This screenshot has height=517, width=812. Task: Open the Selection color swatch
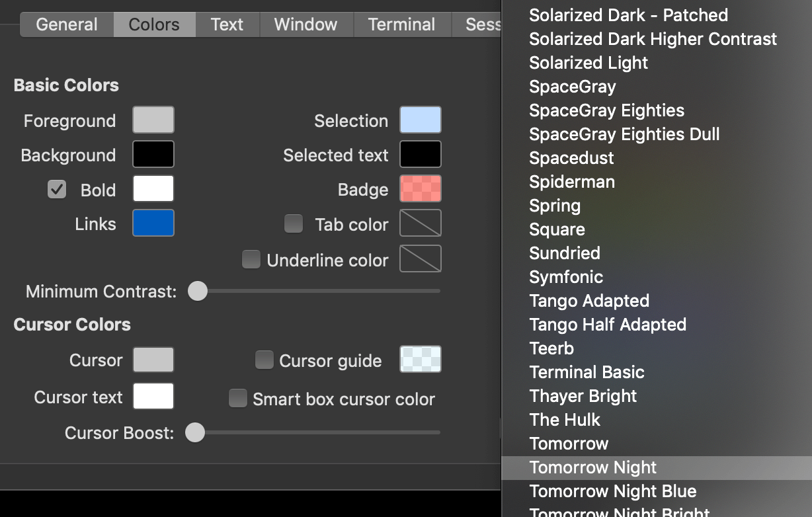click(421, 120)
